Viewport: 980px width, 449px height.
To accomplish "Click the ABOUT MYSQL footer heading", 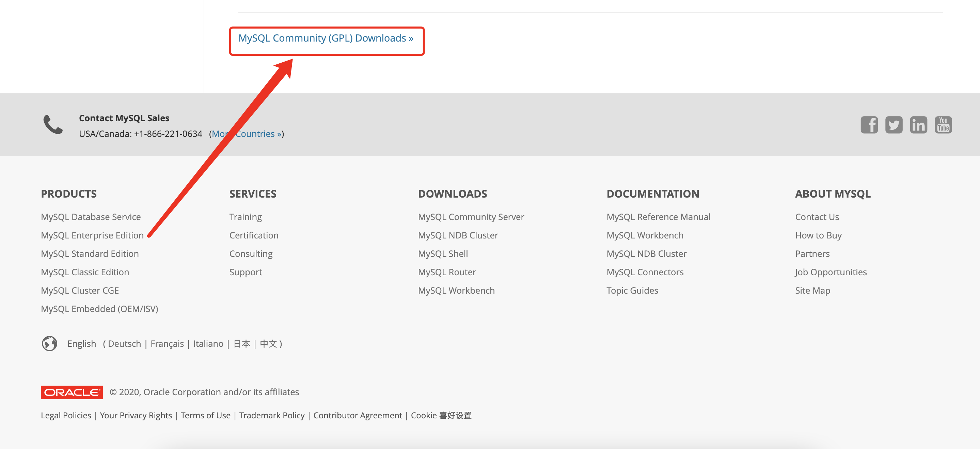I will pos(833,194).
